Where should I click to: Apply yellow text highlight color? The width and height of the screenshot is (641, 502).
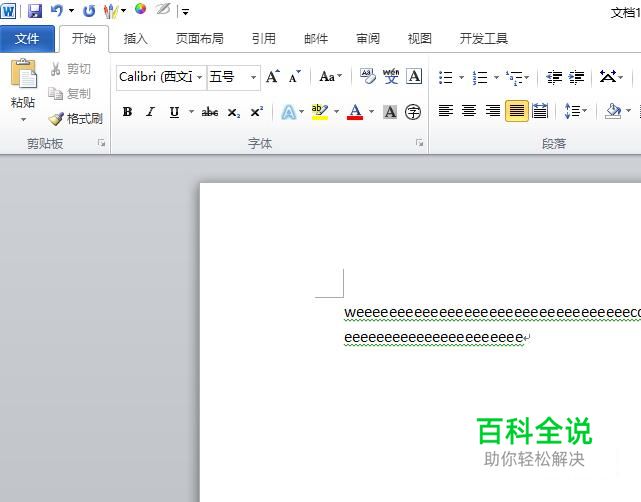point(319,112)
